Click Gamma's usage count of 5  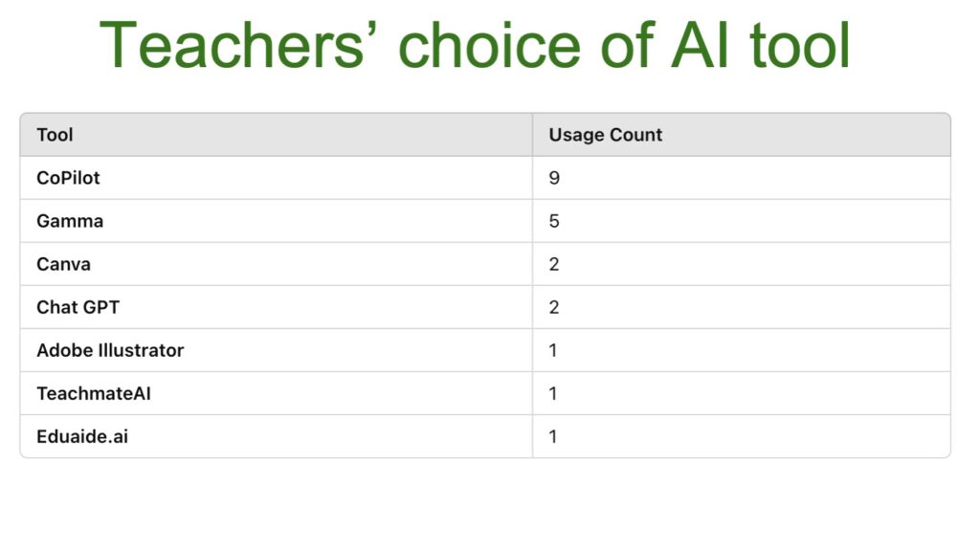click(554, 221)
